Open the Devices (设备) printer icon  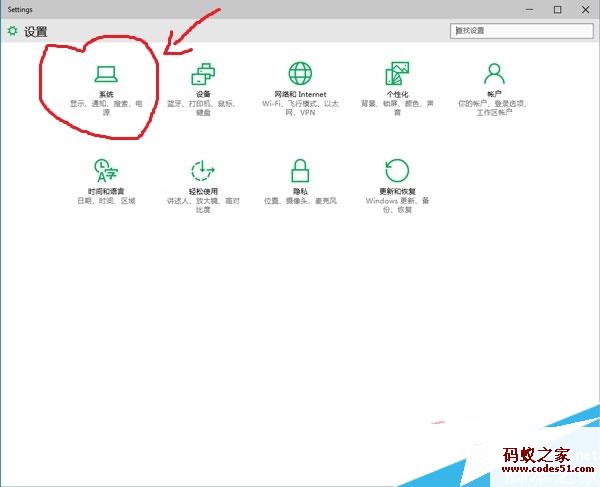click(203, 74)
